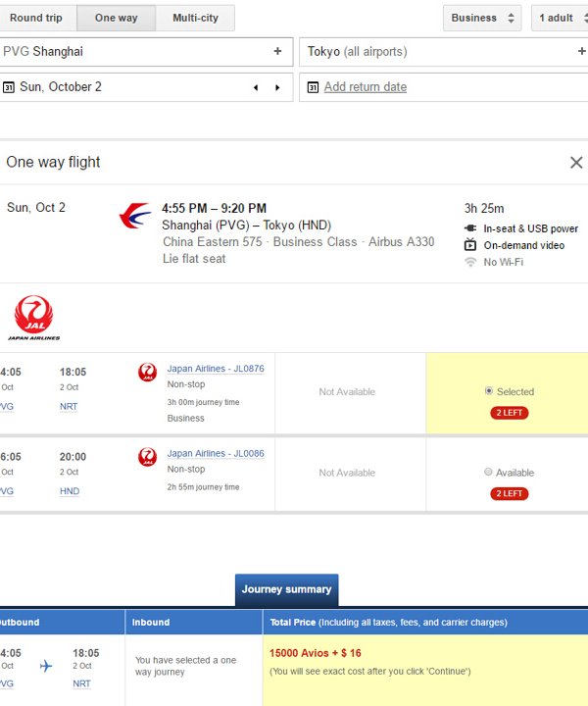Image resolution: width=588 pixels, height=706 pixels.
Task: Click the China Eastern airline logo
Action: click(135, 215)
